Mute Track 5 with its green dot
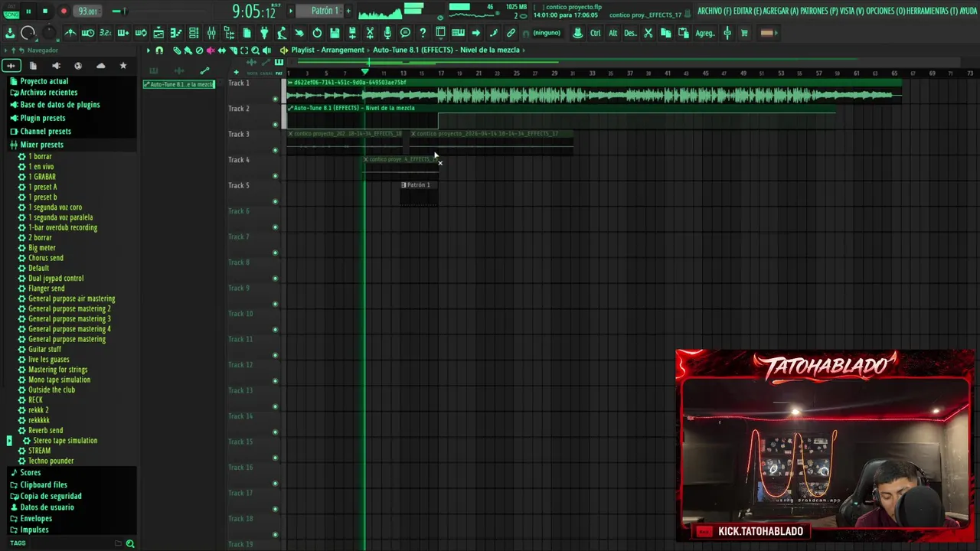980x551 pixels. (x=276, y=201)
